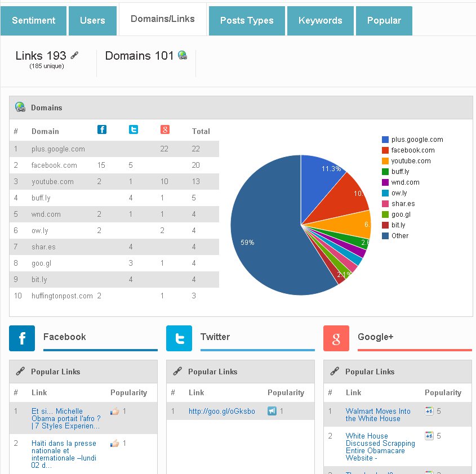Click the chain link icon beside Links 193

click(75, 55)
